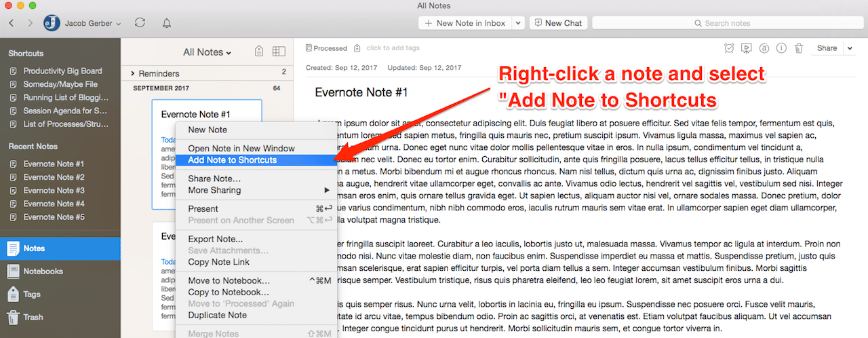Viewport: 868px width, 338px height.
Task: Choose Move to Notebook... menu item
Action: [256, 281]
